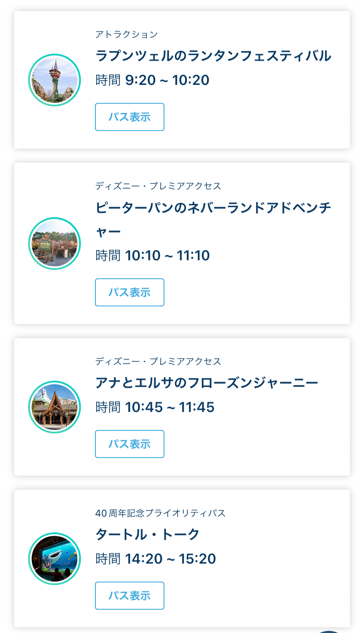Image resolution: width=364 pixels, height=633 pixels.
Task: Click the アナとエルサのフローズンジャーニー title
Action: click(x=207, y=383)
